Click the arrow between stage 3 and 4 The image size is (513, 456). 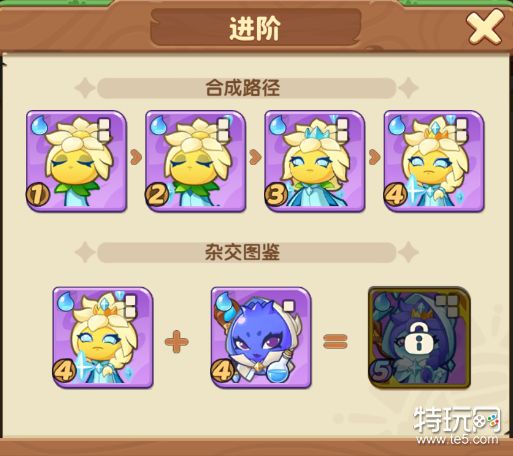point(375,157)
